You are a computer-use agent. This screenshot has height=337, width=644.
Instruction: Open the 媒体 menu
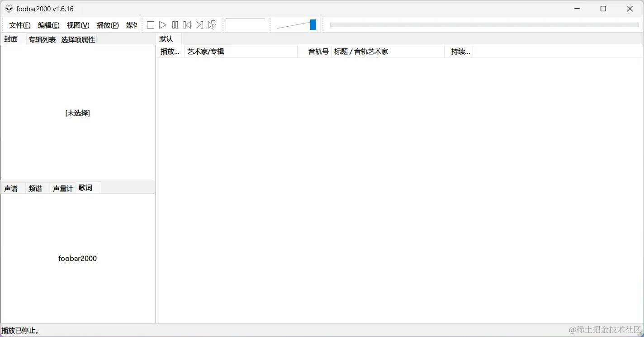(132, 25)
